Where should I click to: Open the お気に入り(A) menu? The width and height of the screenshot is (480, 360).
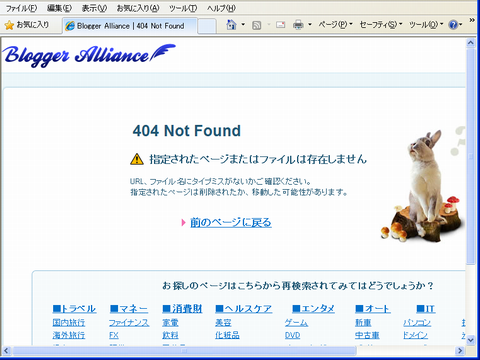click(x=138, y=8)
